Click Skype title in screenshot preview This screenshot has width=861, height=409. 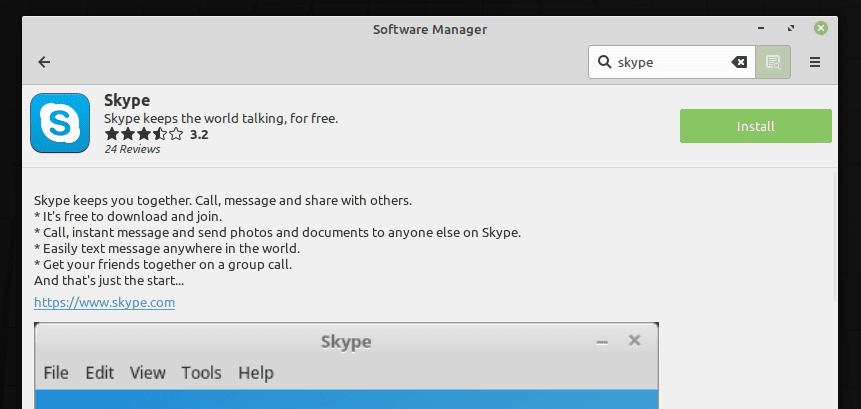(x=346, y=342)
